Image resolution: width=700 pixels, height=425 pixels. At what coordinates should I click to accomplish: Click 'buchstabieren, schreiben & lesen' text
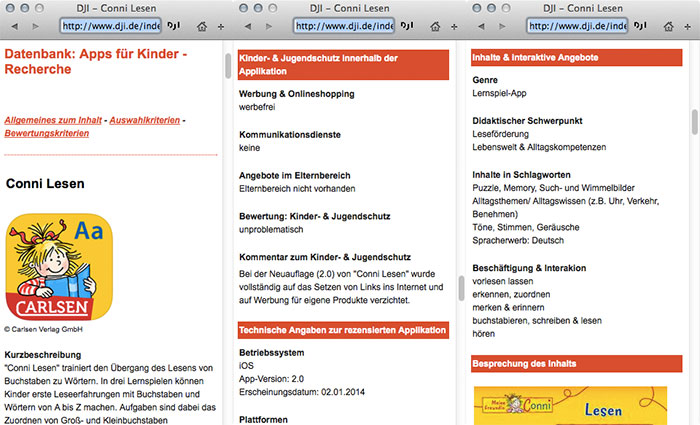[x=537, y=321]
